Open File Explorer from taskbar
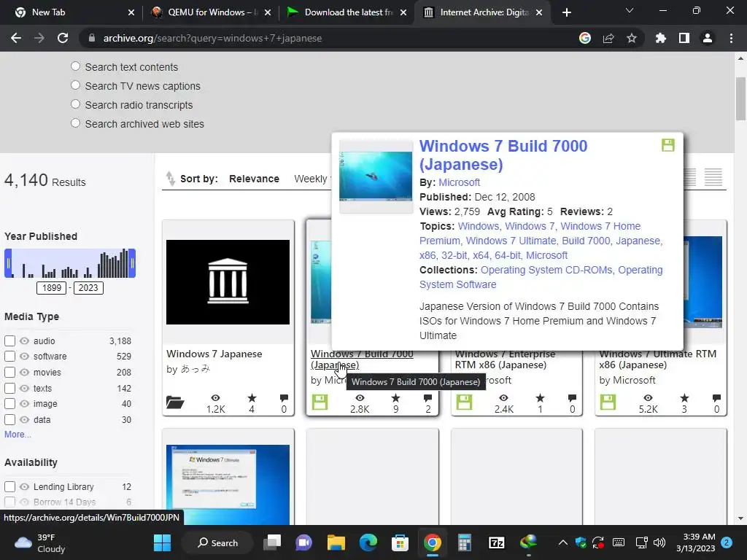The height and width of the screenshot is (560, 747). tap(336, 542)
